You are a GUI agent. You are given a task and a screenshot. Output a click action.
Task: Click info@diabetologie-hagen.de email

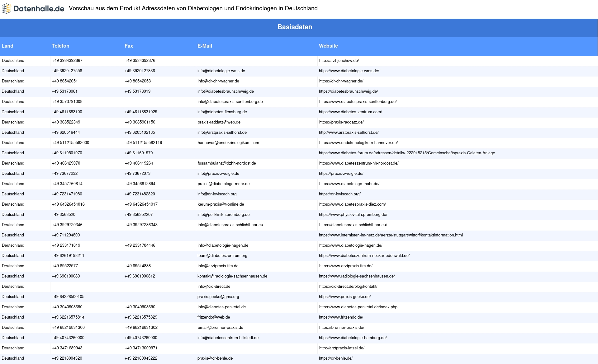(x=223, y=245)
